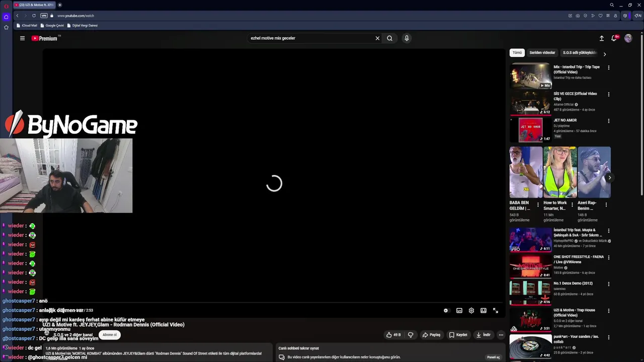Open options for Istanbul Trip Tape mix

point(608,67)
